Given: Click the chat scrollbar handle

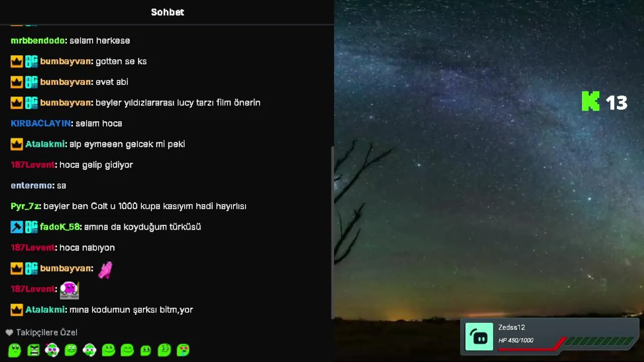Looking at the screenshot, I should pyautogui.click(x=332, y=232).
